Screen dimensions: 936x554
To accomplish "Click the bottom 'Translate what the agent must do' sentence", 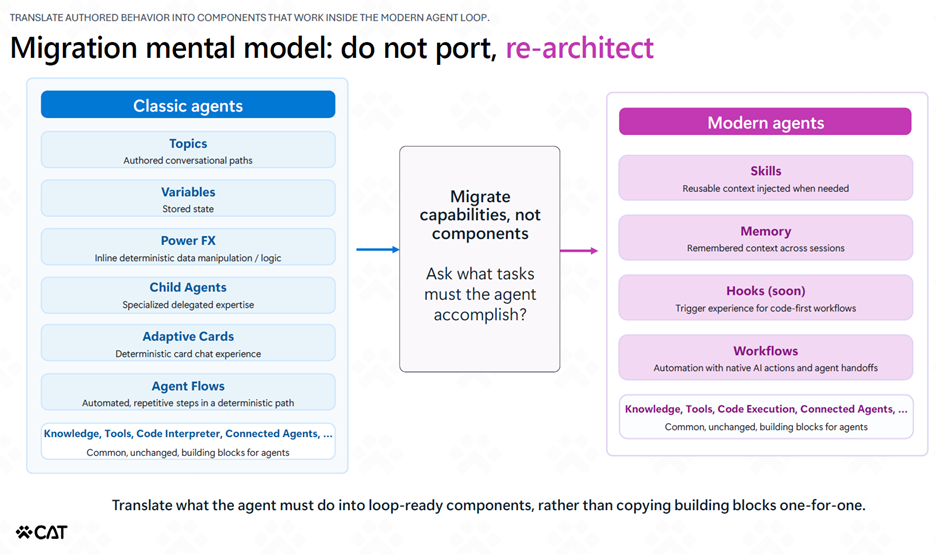I will click(488, 505).
